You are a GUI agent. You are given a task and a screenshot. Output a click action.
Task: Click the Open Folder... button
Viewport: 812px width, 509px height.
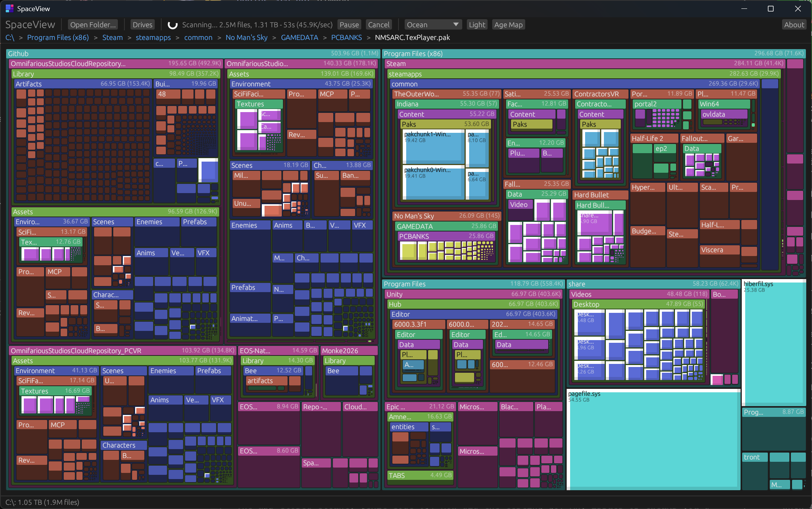(x=93, y=25)
